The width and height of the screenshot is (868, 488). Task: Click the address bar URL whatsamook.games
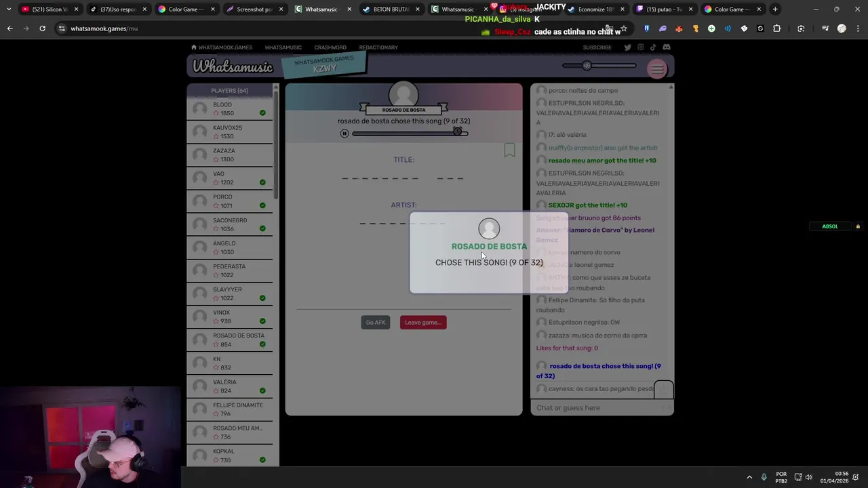104,28
